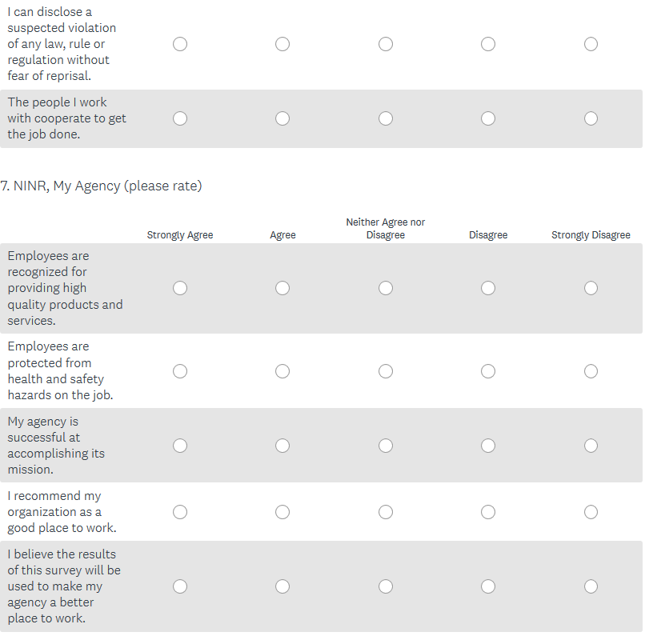Choose Disagree for disclosing violation without reprisal
This screenshot has width=649, height=644.
[x=488, y=44]
